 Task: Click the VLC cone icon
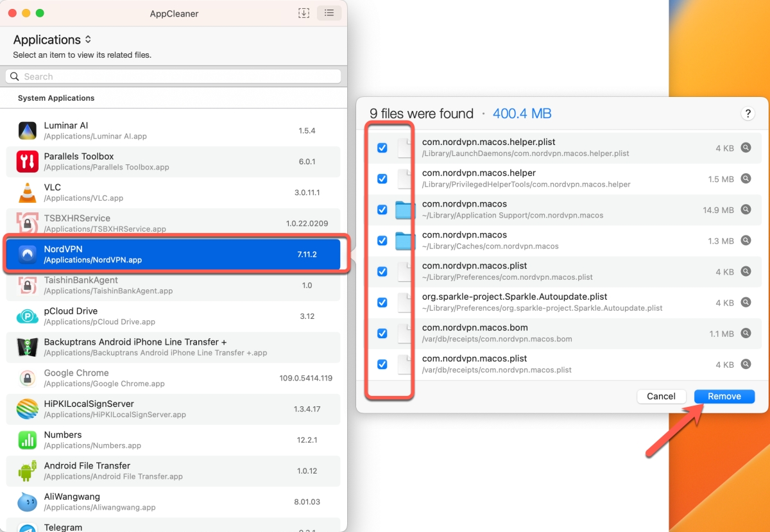click(x=27, y=193)
